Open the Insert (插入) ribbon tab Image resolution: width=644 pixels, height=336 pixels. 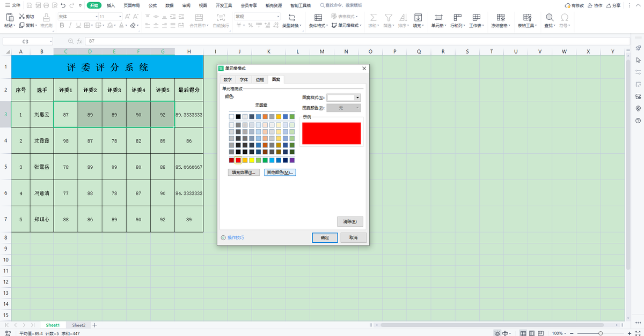(x=111, y=5)
